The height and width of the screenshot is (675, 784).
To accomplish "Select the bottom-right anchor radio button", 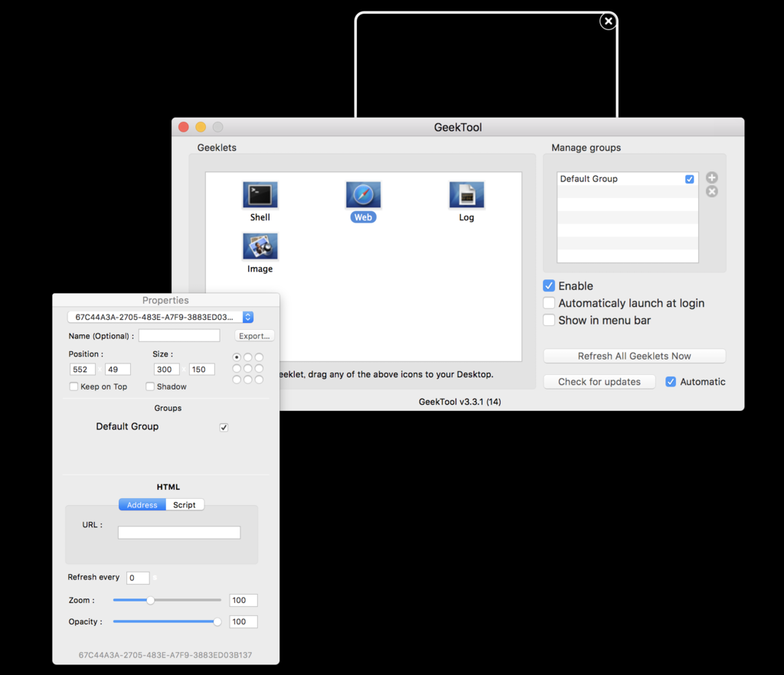I will [x=259, y=380].
